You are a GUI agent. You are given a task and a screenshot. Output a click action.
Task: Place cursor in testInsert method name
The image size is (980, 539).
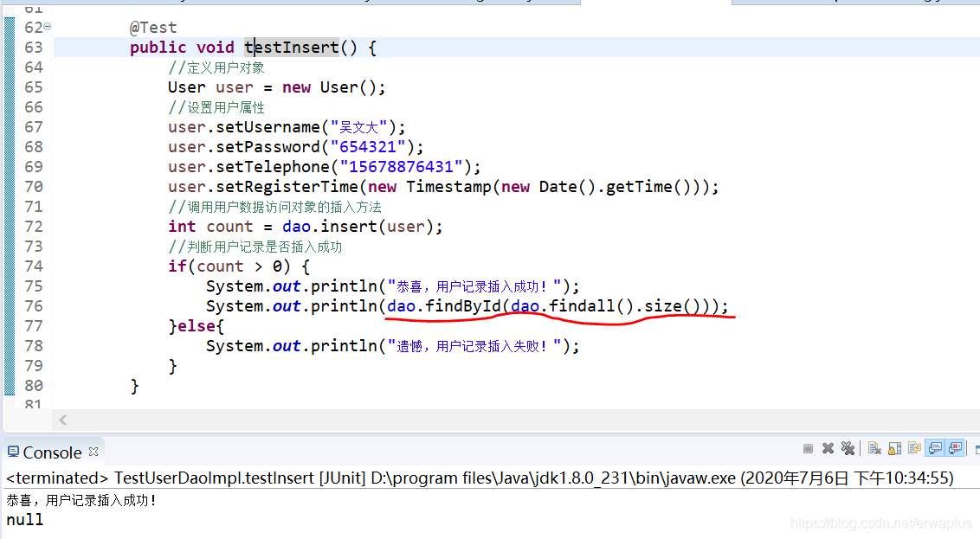(291, 48)
